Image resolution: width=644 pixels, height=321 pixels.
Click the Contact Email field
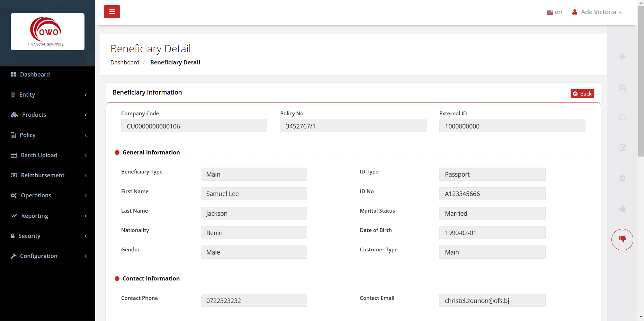pyautogui.click(x=492, y=301)
